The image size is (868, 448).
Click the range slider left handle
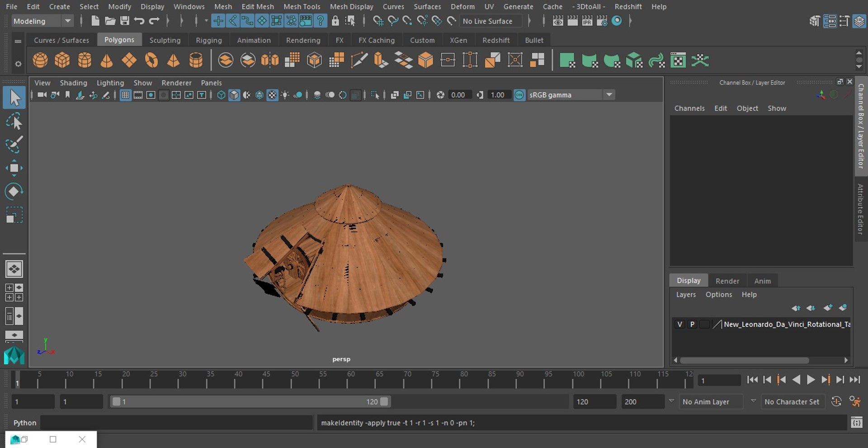(x=116, y=401)
